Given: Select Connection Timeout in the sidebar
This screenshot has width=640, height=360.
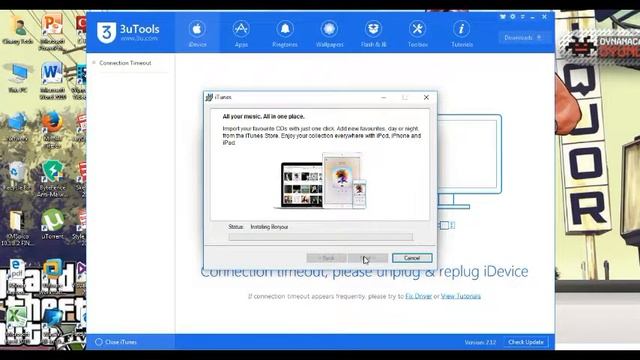Looking at the screenshot, I should coord(125,63).
